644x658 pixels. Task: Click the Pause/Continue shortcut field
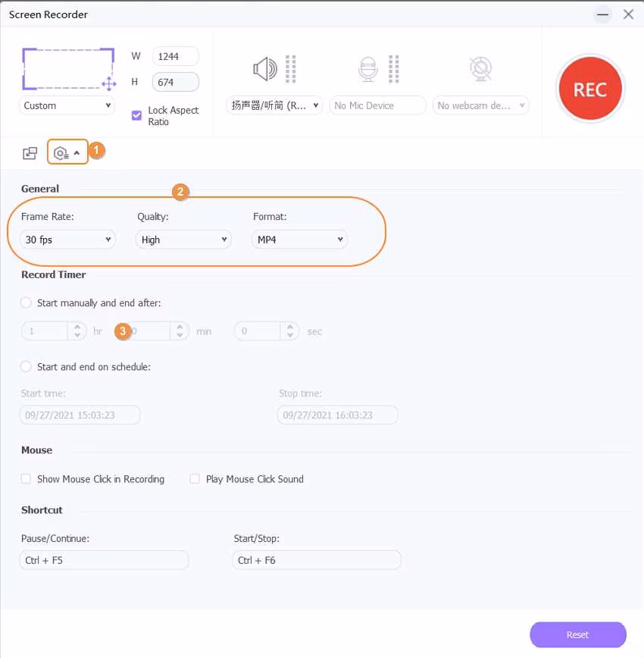pos(105,560)
